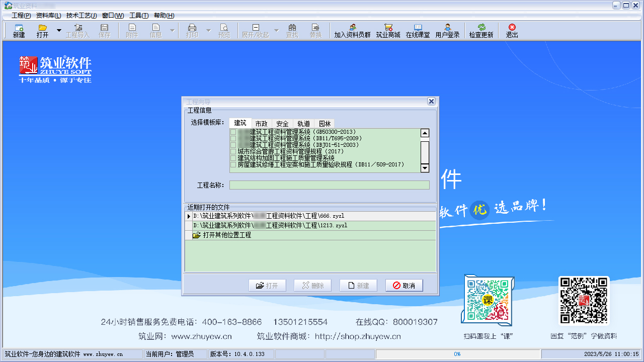This screenshot has height=362, width=644.
Task: Click the 用户登录 user login icon
Action: click(447, 30)
